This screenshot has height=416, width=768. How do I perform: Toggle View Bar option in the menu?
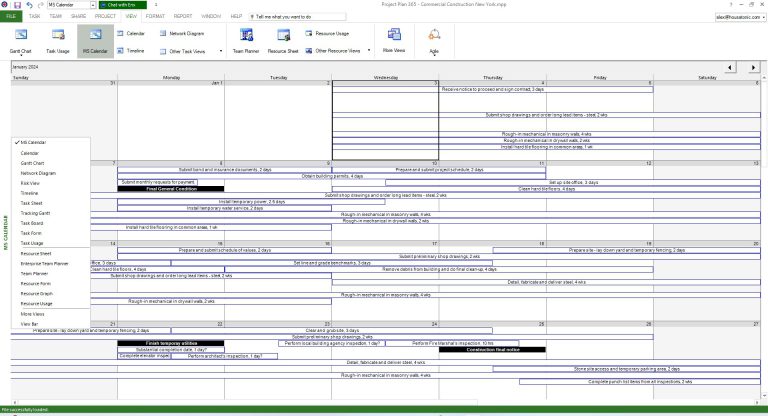(29, 325)
